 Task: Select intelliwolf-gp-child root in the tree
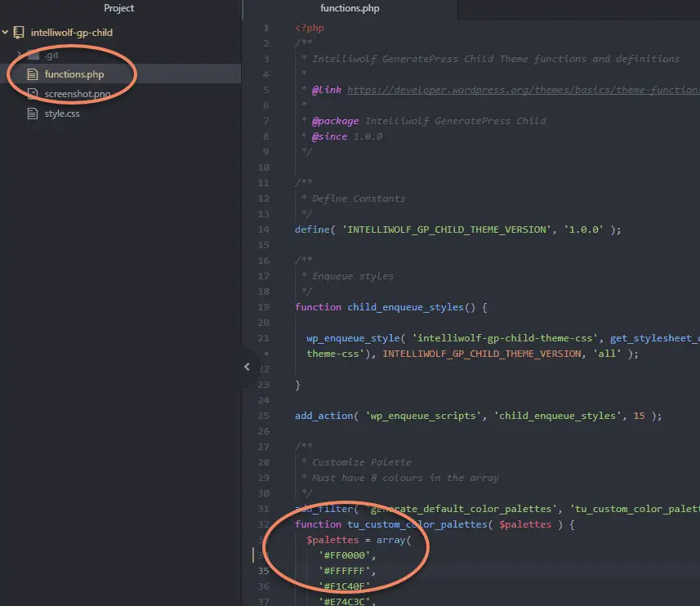[71, 32]
